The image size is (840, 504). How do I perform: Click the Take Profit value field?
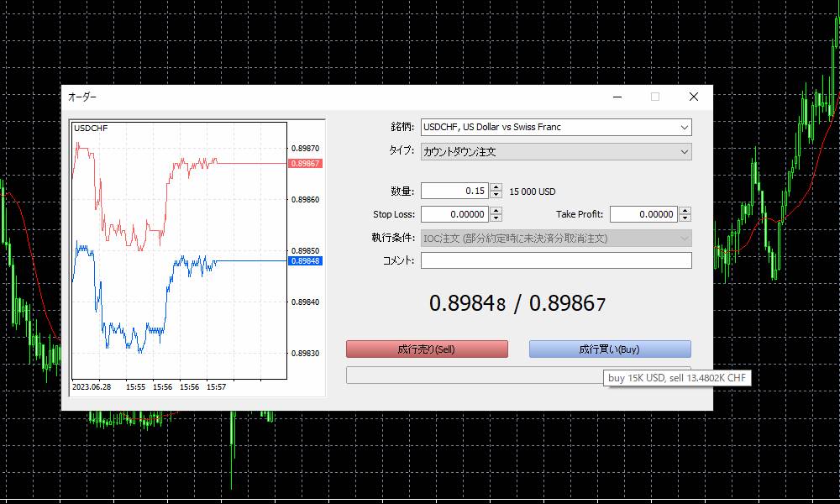pyautogui.click(x=643, y=215)
